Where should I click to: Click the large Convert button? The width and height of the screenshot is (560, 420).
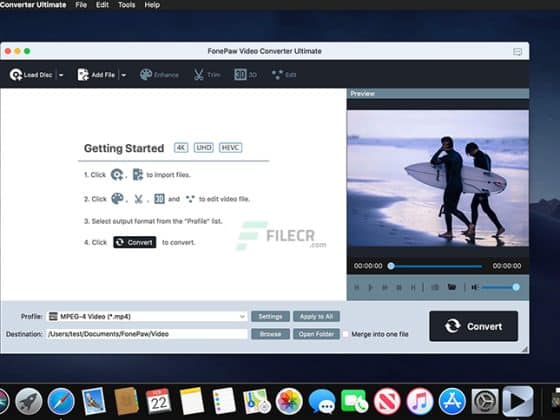coord(474,326)
